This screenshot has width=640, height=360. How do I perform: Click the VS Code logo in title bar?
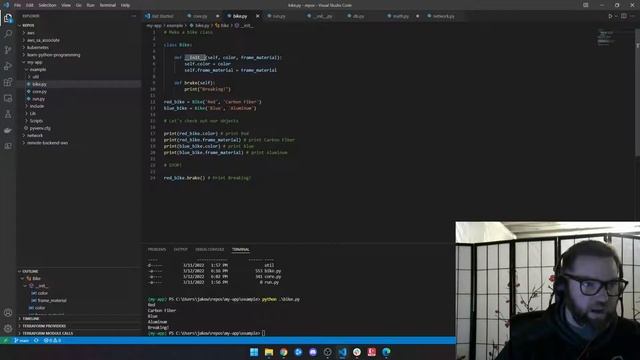(6, 5)
